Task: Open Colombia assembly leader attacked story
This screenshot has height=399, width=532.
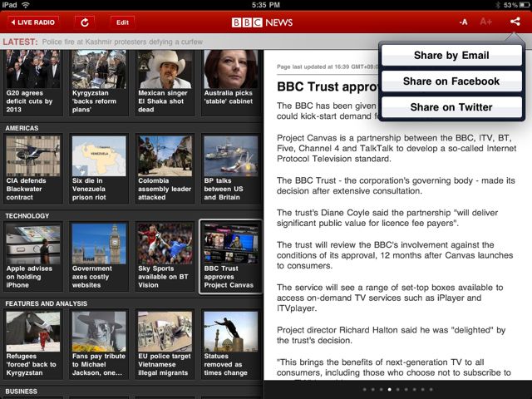Action: click(x=165, y=169)
